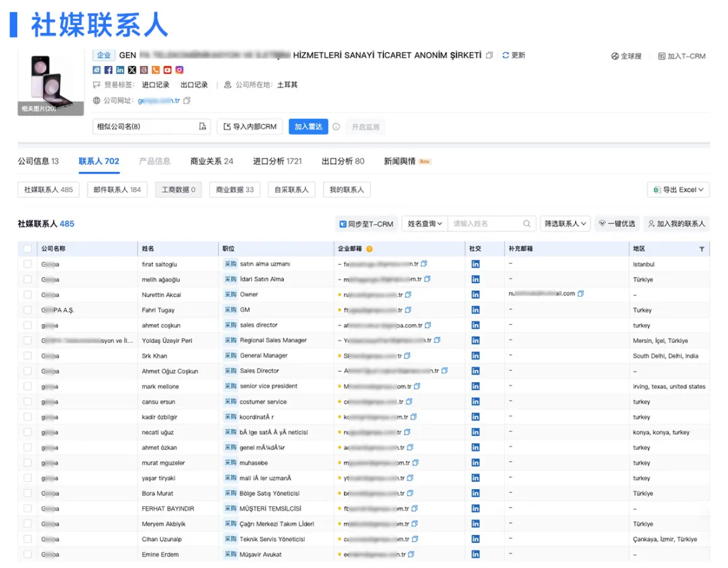Toggle the select-all checkbox in table header
Viewport: 728px width, 568px height.
tap(28, 249)
